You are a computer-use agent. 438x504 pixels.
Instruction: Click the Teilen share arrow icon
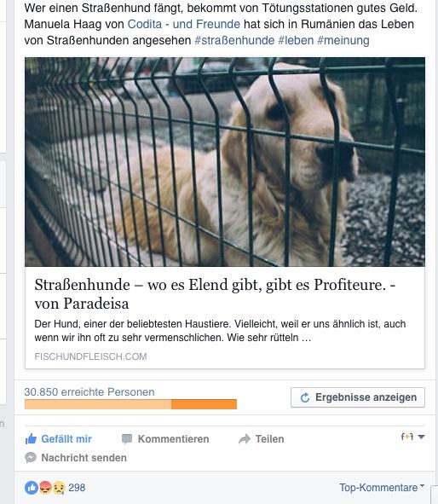pyautogui.click(x=245, y=438)
